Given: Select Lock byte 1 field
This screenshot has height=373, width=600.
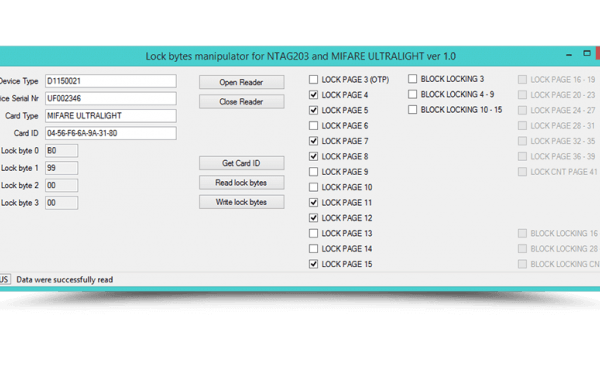Looking at the screenshot, I should (x=62, y=168).
